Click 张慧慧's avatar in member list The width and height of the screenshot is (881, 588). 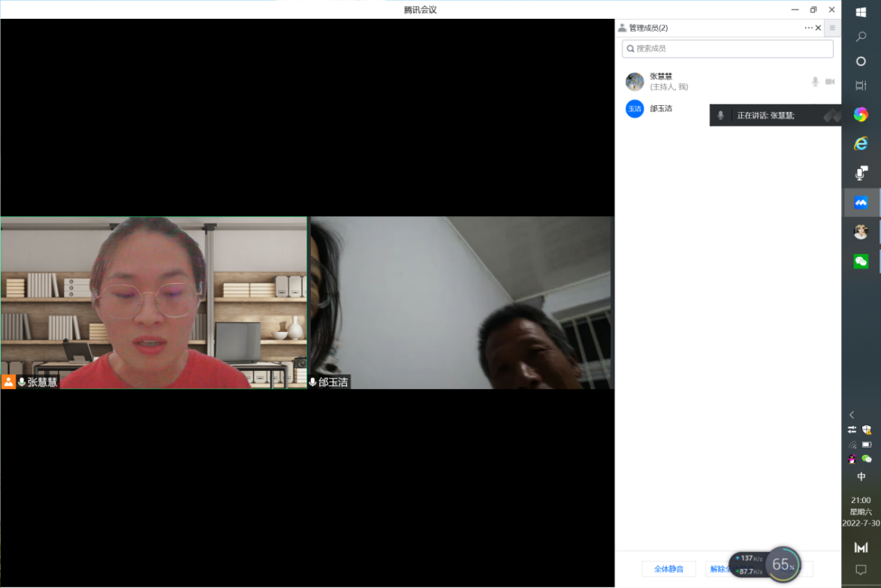coord(635,81)
